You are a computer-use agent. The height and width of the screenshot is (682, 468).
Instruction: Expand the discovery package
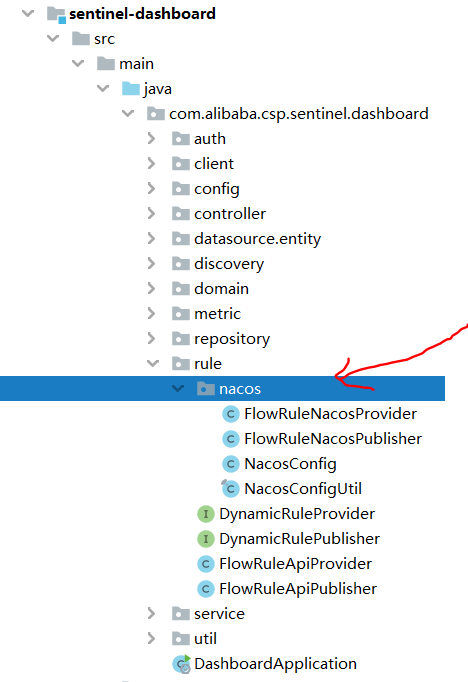[151, 264]
